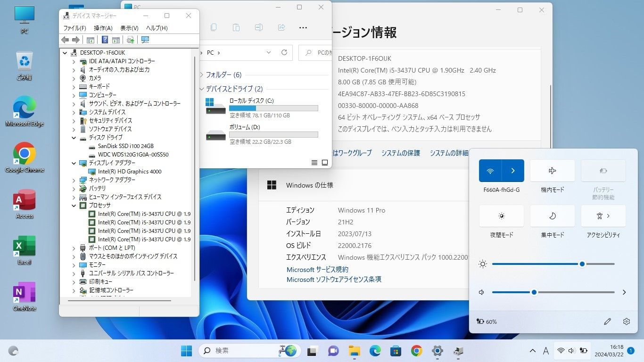Viewport: 644px width, 362px height.
Task: Collapse the プロセッサ tree node
Action: click(74, 206)
